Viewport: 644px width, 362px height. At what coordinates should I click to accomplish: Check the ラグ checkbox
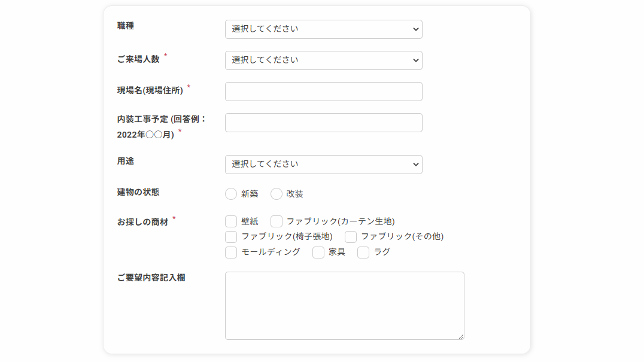click(x=363, y=253)
